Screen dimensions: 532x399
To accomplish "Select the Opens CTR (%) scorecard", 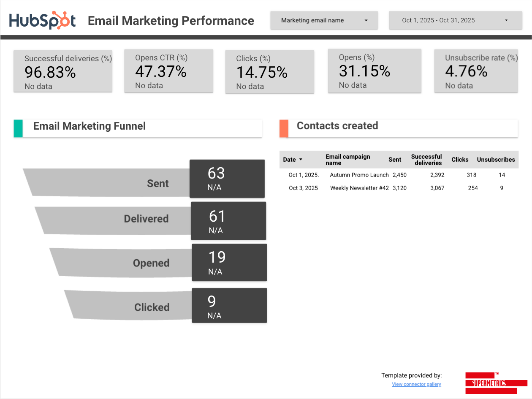I will (168, 71).
